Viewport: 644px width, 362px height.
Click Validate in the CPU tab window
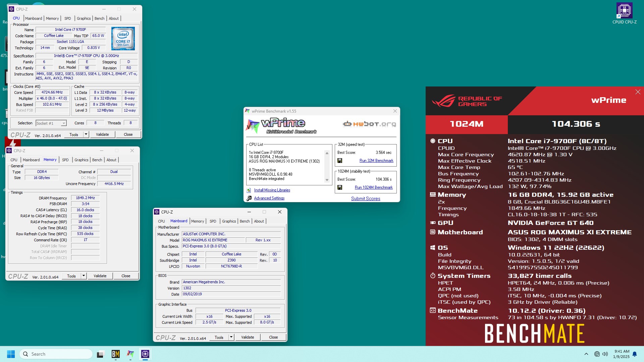pos(102,134)
